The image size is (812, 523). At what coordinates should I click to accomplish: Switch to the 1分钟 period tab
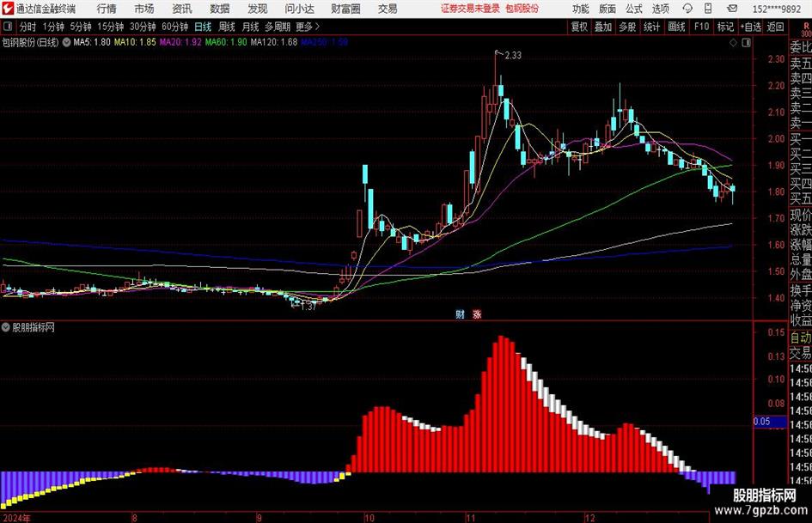(x=52, y=27)
